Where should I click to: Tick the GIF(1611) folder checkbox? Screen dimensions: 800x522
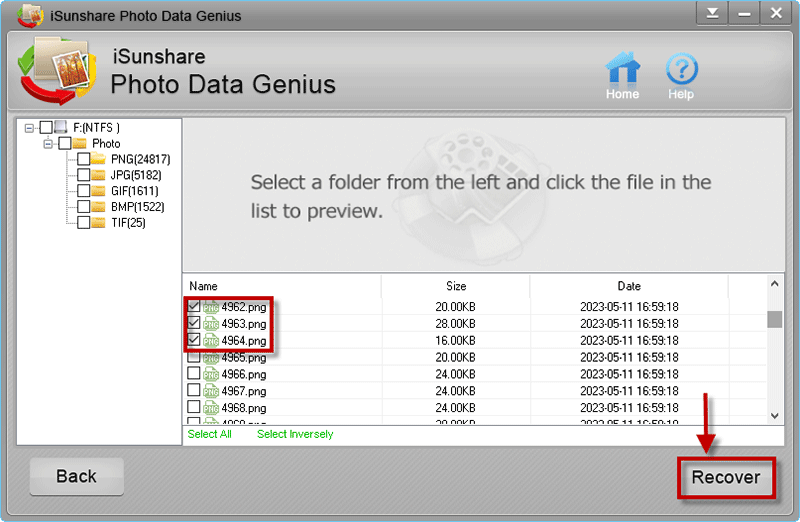pyautogui.click(x=84, y=191)
